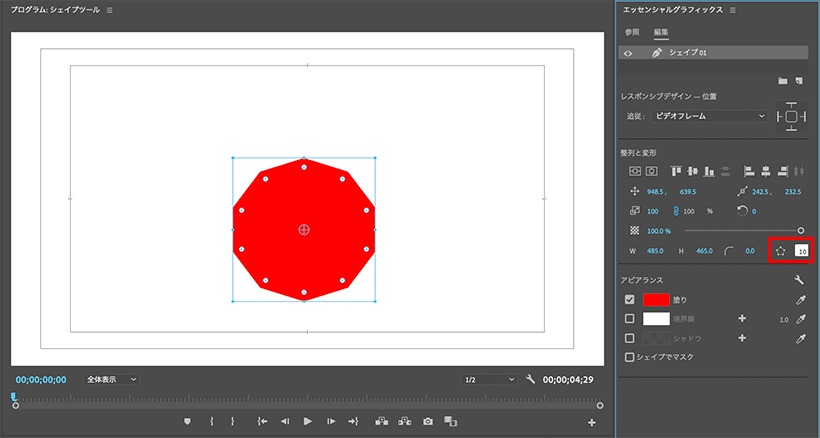820x438 pixels.
Task: Click the polygon sides input field showing 10
Action: (x=801, y=251)
